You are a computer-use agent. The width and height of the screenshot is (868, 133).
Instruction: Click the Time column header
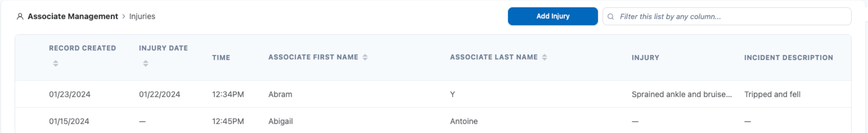[x=221, y=58]
